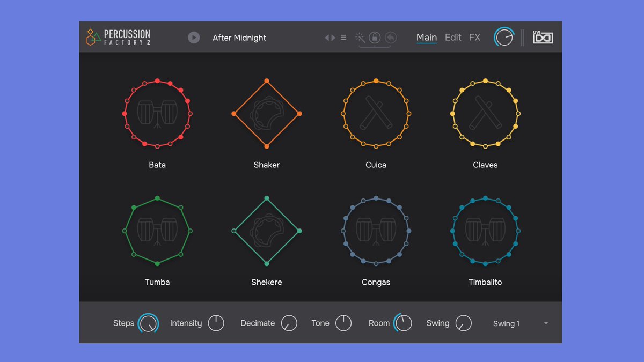This screenshot has width=644, height=362.
Task: Switch to the Edit tab
Action: (453, 38)
